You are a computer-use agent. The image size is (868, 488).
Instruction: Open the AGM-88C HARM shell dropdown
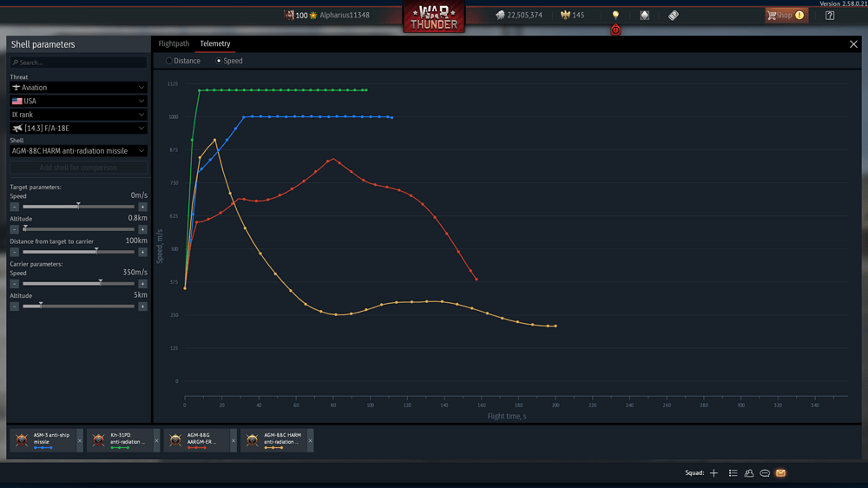78,151
